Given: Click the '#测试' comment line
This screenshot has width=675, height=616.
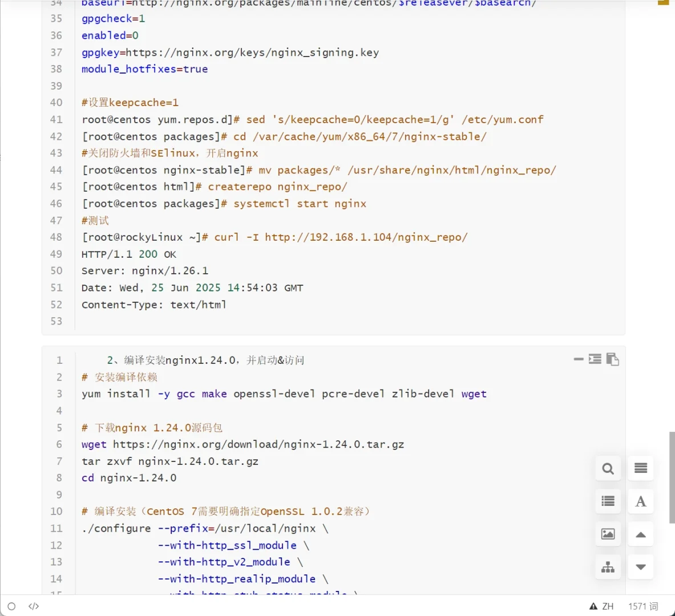Looking at the screenshot, I should (95, 220).
